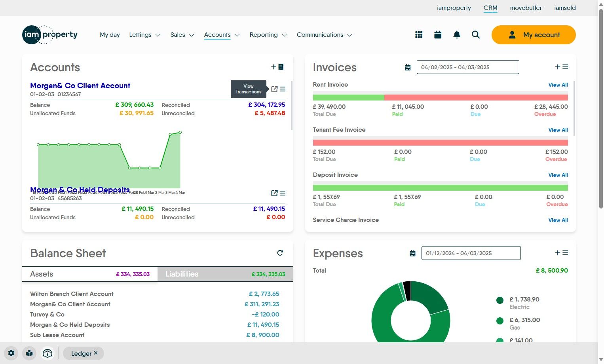Click the Gas legend colour dot
The image size is (604, 364).
pos(500,321)
